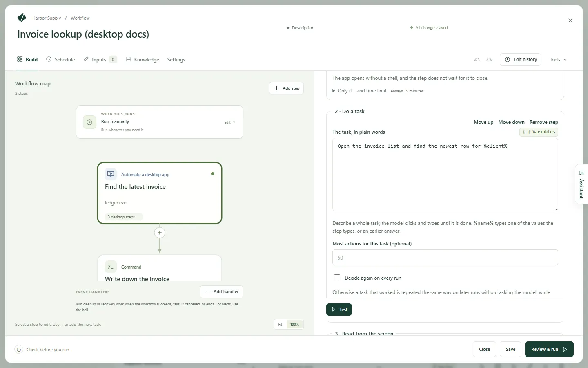Viewport: 588px width, 368px height.
Task: Click the Workflow breadcrumb
Action: (x=80, y=18)
